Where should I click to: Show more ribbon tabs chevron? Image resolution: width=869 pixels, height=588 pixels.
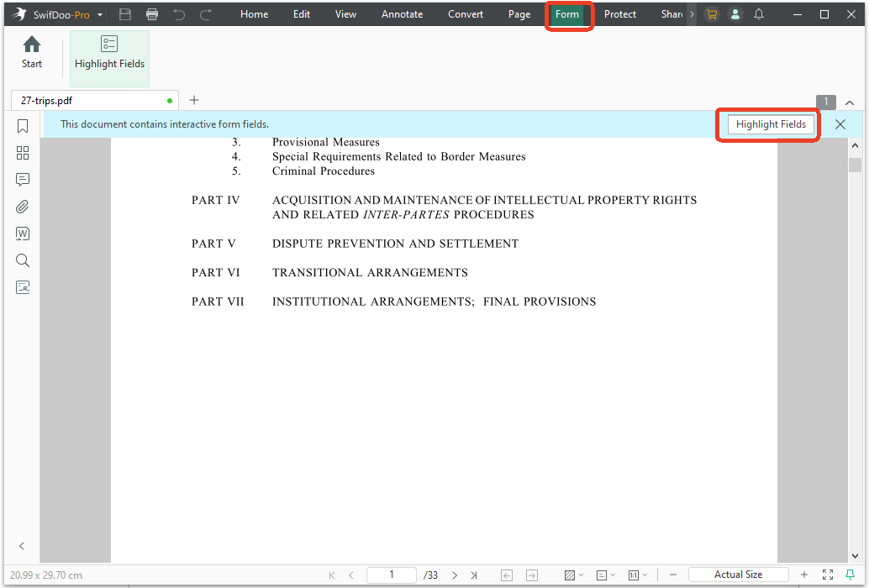click(692, 14)
